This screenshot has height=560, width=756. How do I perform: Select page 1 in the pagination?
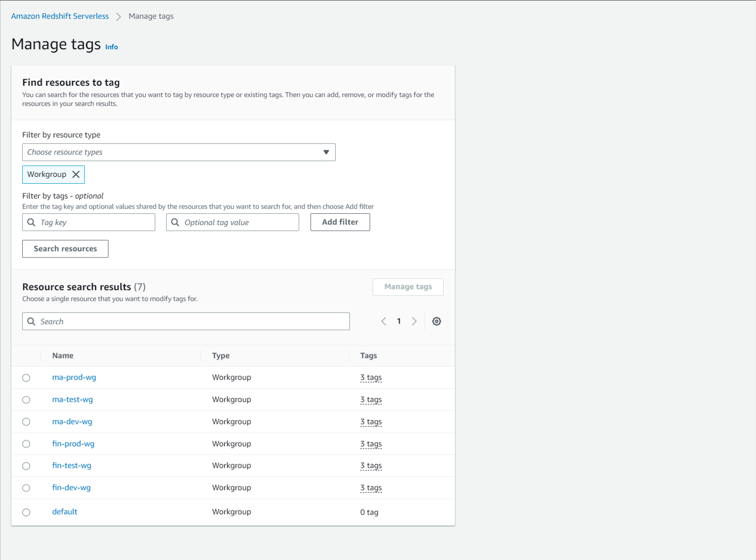click(399, 322)
